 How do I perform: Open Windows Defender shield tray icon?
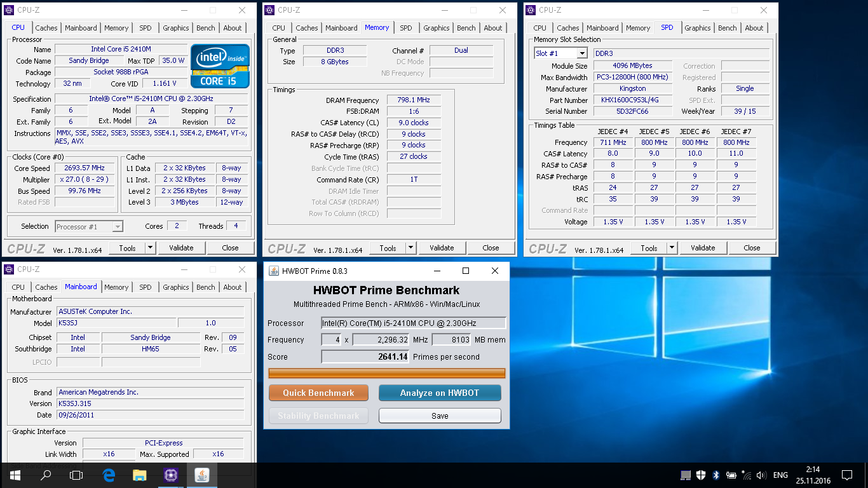(701, 475)
